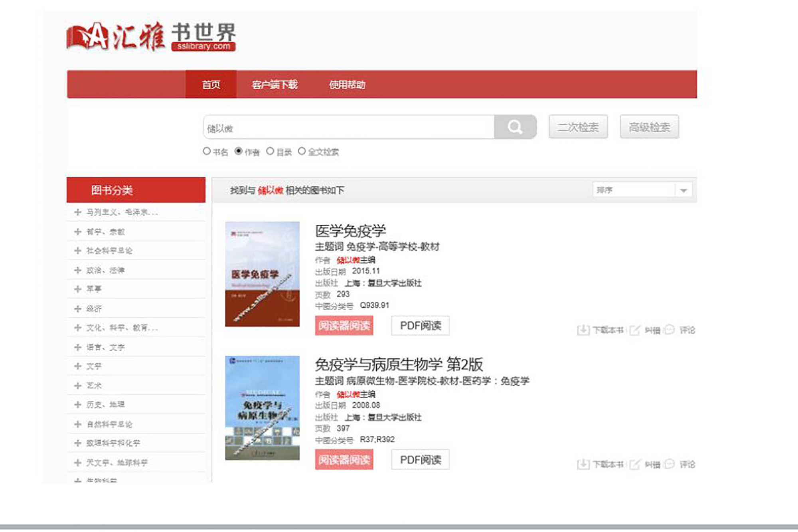Image resolution: width=798 pixels, height=532 pixels.
Task: Select the 目录 radio button
Action: (270, 151)
